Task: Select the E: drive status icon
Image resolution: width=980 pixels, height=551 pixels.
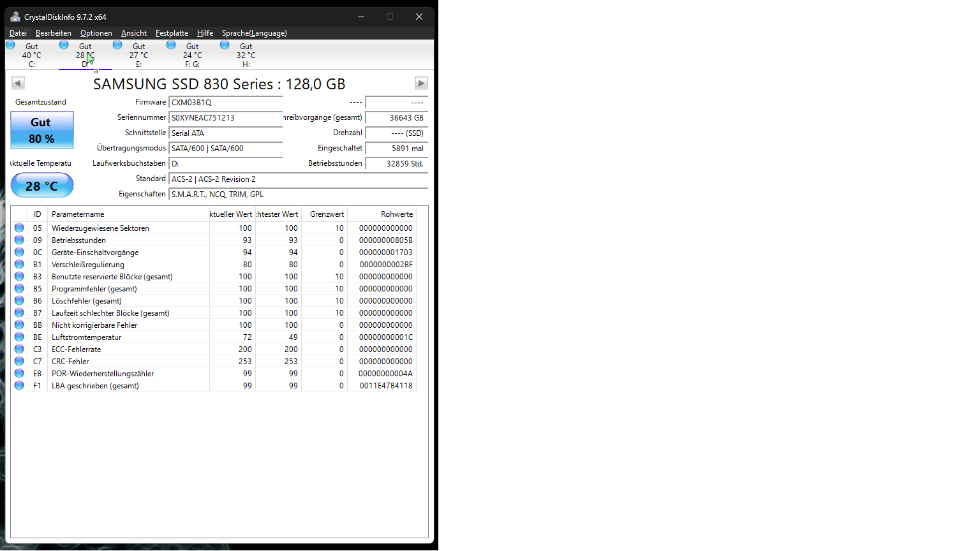Action: [x=117, y=45]
